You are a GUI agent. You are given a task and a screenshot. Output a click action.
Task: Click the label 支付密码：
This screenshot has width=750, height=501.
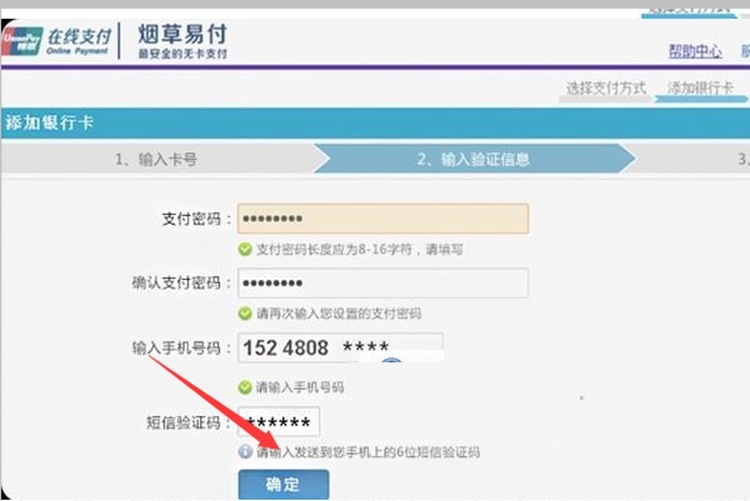[197, 219]
